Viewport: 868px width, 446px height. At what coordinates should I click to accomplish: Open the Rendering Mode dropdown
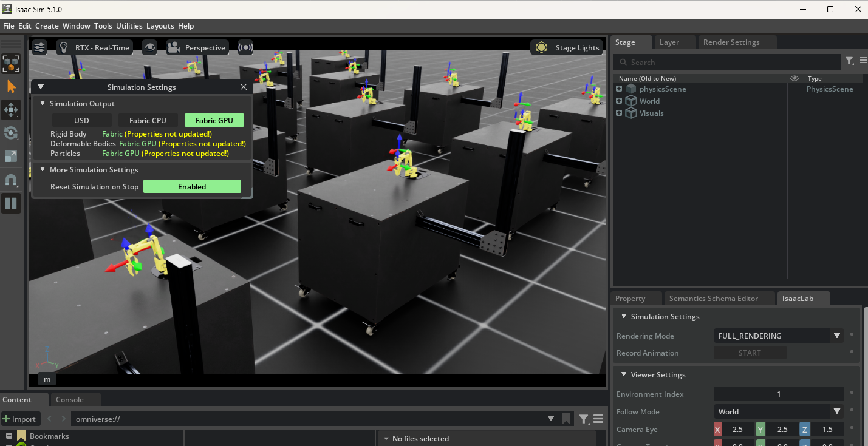click(778, 336)
